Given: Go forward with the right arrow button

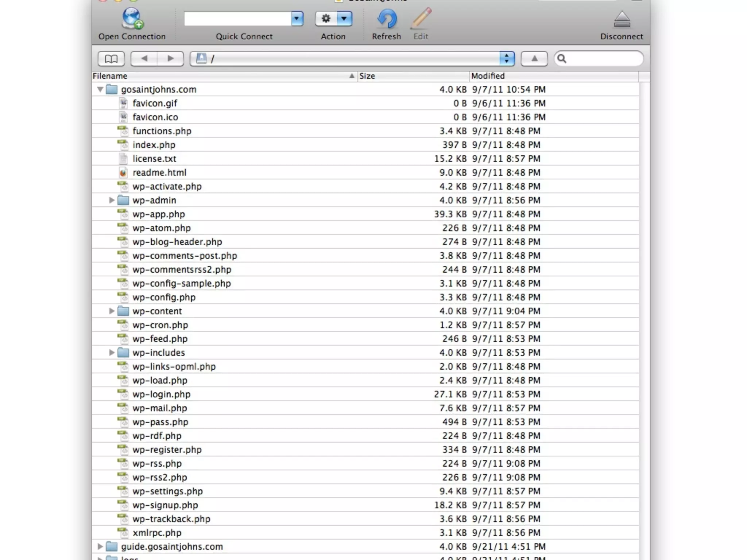Looking at the screenshot, I should [170, 59].
